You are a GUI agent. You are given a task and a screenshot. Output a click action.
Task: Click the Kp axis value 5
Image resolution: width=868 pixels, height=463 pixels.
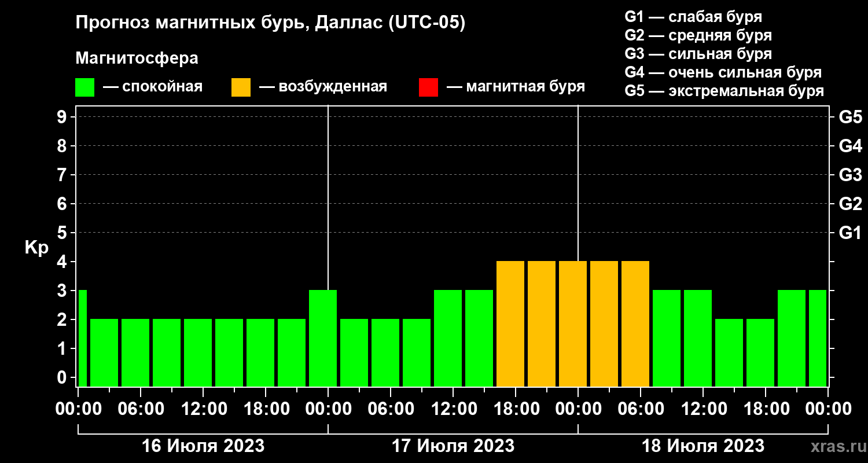62,233
